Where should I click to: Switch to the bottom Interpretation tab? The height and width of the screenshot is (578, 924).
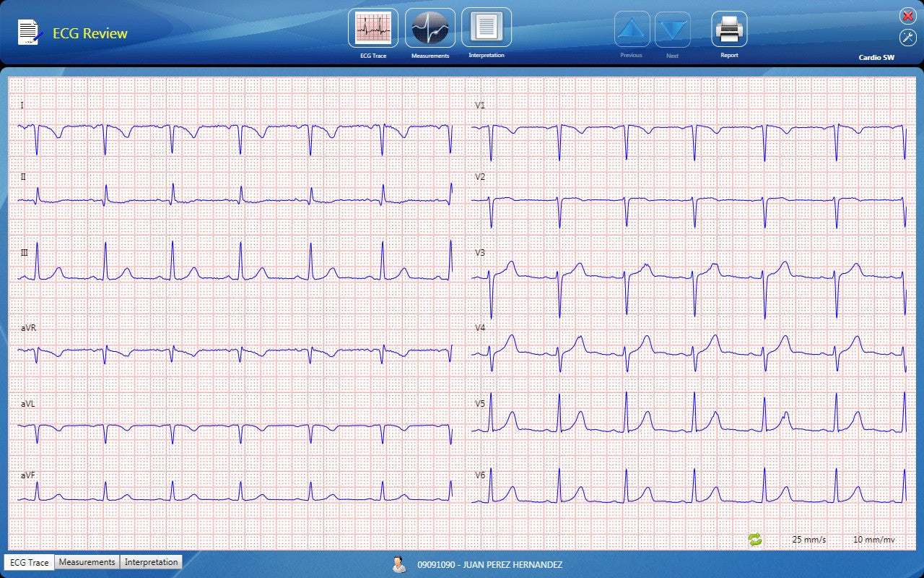point(151,562)
